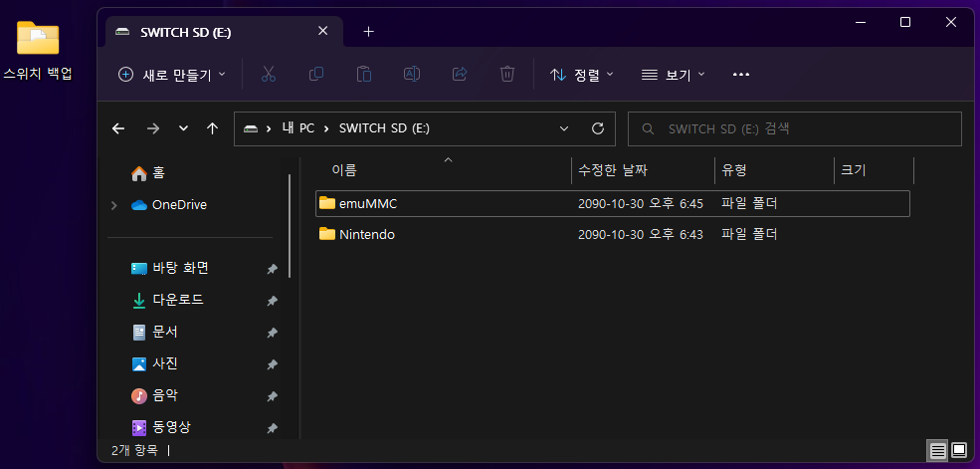Minimize the Explorer window

coord(860,23)
